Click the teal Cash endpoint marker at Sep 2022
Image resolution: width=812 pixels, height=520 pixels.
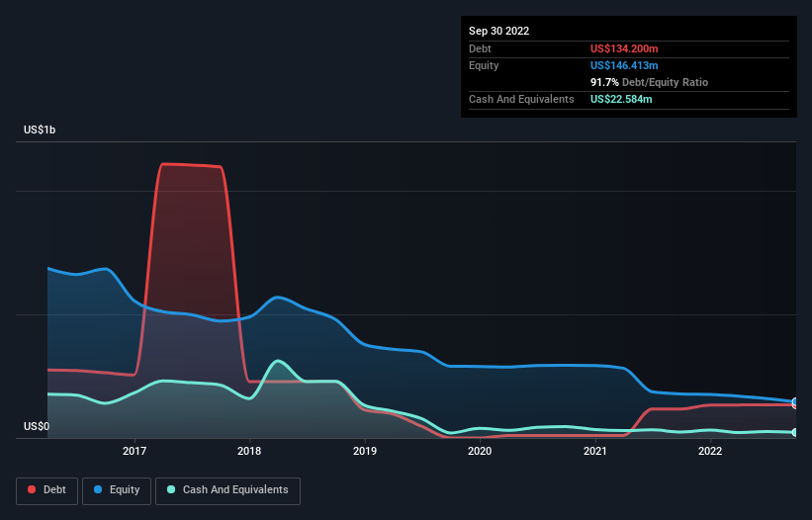(795, 432)
